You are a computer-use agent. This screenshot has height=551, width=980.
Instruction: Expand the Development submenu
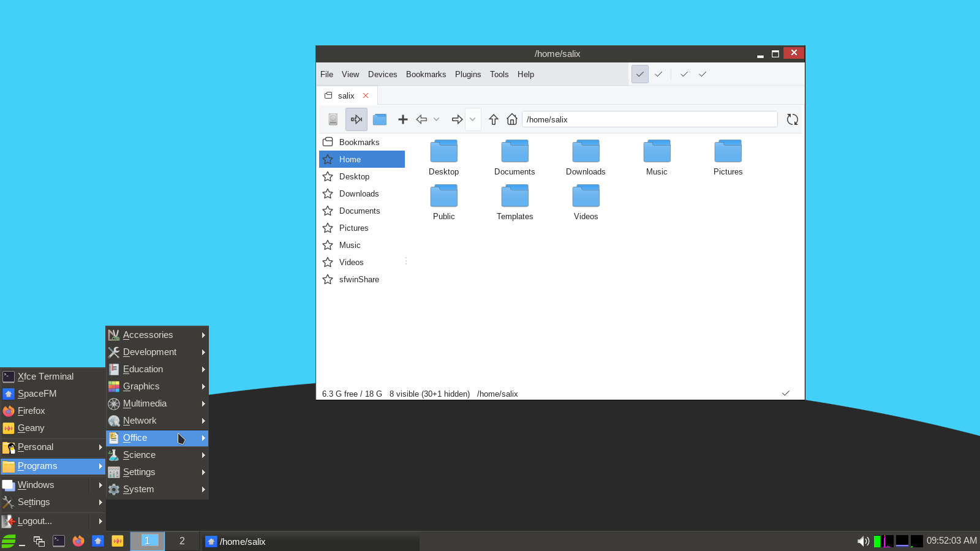coord(157,352)
